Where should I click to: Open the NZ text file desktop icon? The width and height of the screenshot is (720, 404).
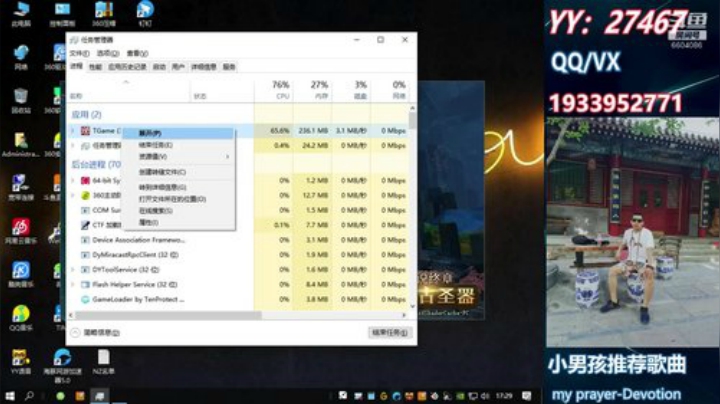pos(103,362)
